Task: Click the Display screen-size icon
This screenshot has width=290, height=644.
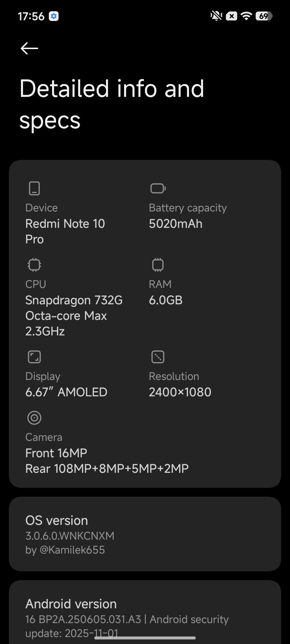Action: pyautogui.click(x=34, y=357)
